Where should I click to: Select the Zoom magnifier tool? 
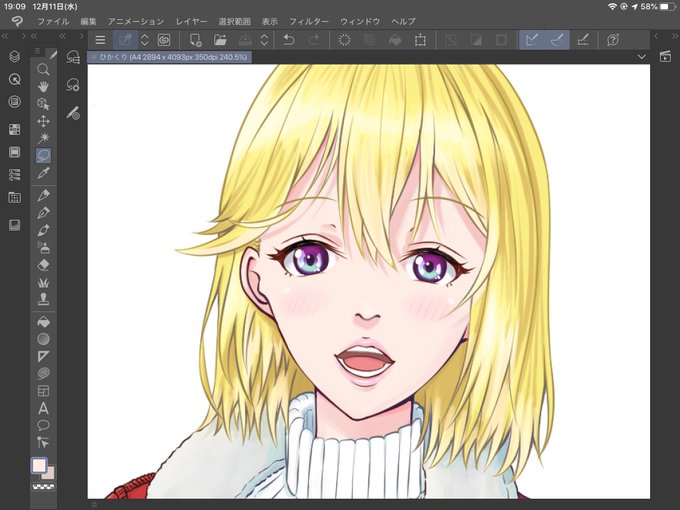click(43, 69)
